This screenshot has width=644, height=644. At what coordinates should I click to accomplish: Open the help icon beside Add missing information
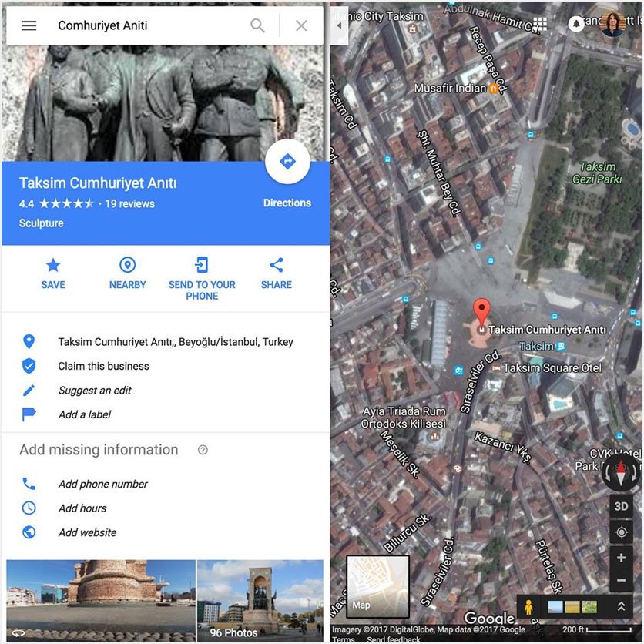point(203,450)
